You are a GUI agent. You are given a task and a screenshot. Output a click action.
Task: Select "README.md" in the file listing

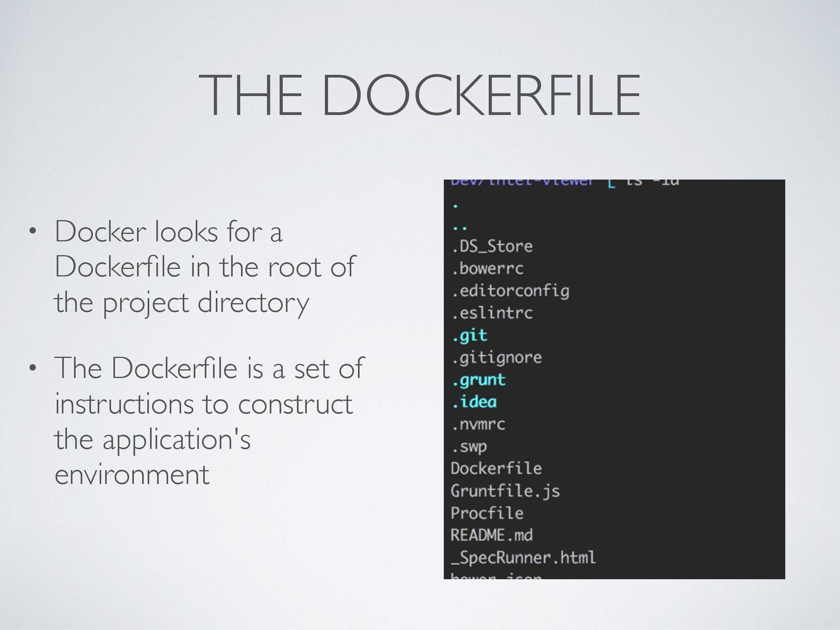pos(491,535)
